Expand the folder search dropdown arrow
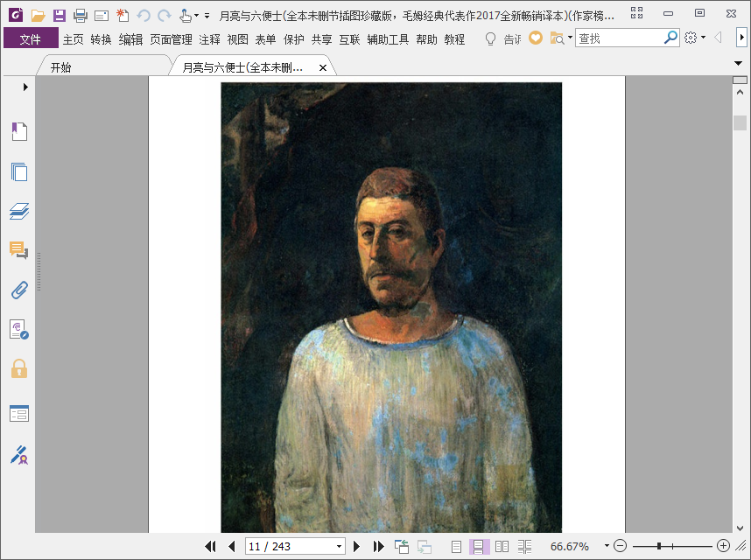The width and height of the screenshot is (751, 560). click(570, 38)
